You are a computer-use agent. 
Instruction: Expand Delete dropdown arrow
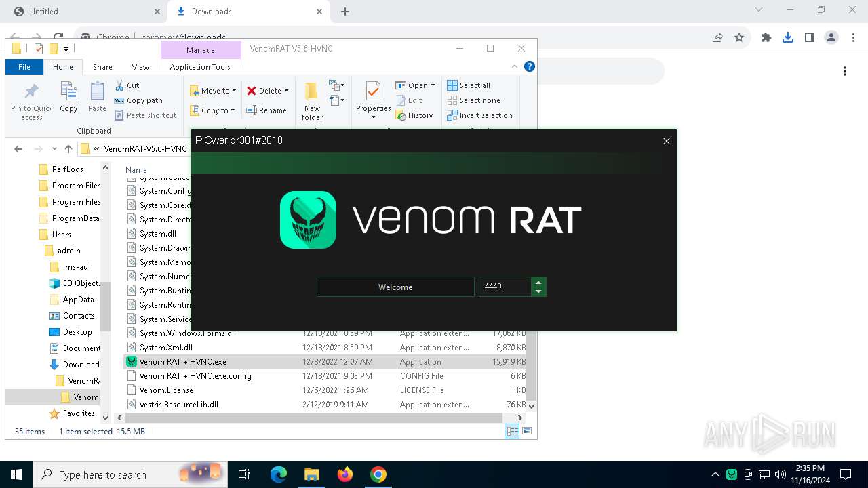286,91
